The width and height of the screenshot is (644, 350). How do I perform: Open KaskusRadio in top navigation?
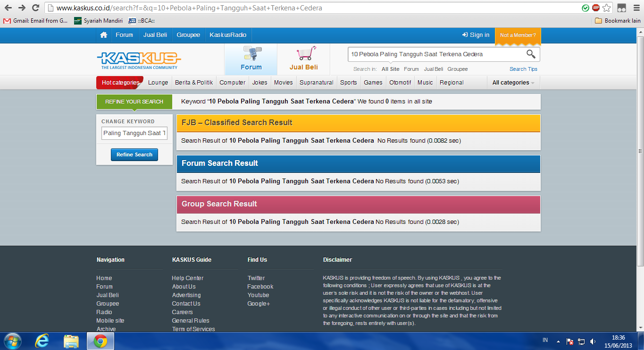(228, 35)
